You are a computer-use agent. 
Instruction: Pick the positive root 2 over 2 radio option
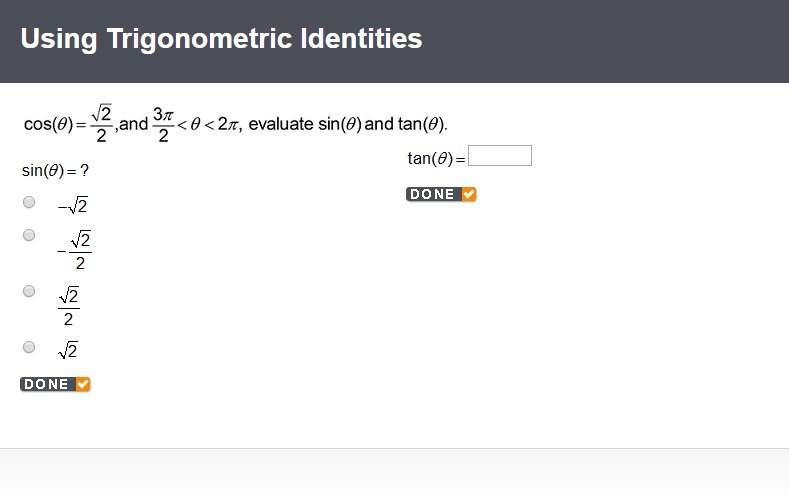point(29,291)
